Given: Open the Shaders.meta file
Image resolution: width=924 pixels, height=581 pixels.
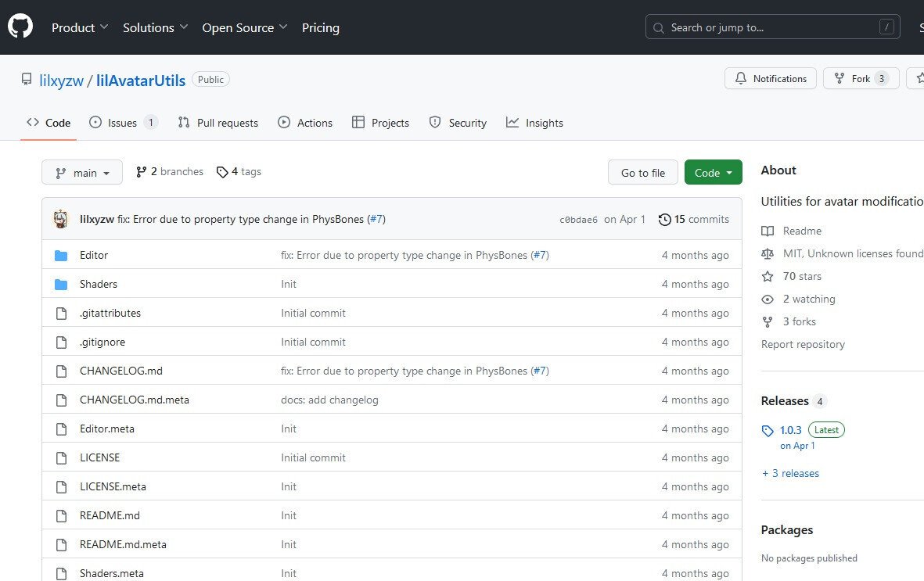Looking at the screenshot, I should [x=111, y=572].
